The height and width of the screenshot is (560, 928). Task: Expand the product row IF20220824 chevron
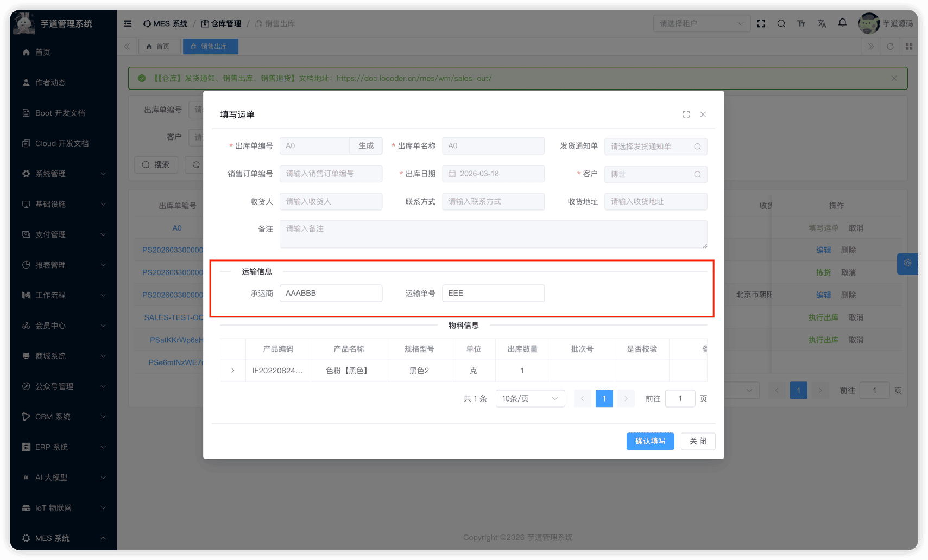(x=233, y=371)
